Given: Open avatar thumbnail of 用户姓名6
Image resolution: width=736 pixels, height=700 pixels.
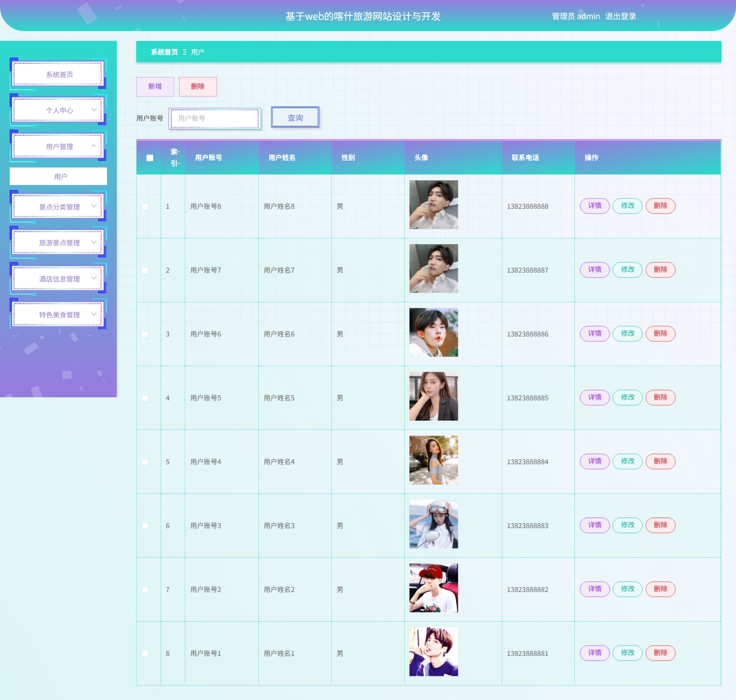Looking at the screenshot, I should 433,332.
